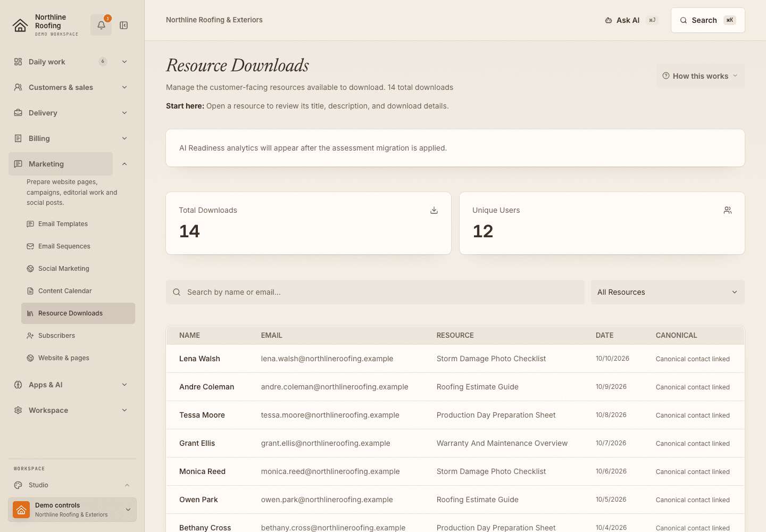This screenshot has width=766, height=532.
Task: Click andre.coleman@northlineroofing.example email
Action: pyautogui.click(x=335, y=387)
